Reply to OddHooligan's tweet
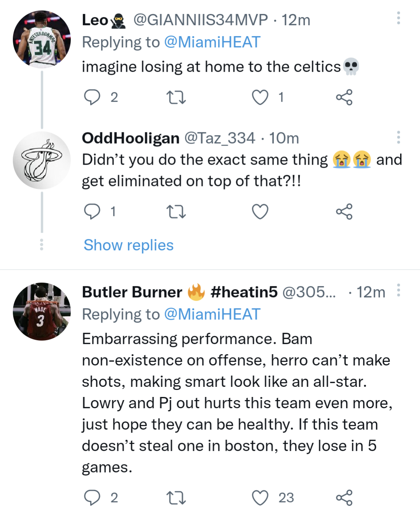Screen dimensions: 420x518 coord(92,212)
